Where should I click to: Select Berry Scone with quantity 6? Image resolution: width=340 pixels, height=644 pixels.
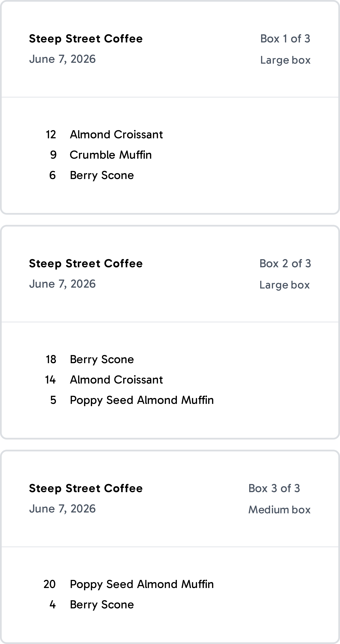tap(102, 175)
